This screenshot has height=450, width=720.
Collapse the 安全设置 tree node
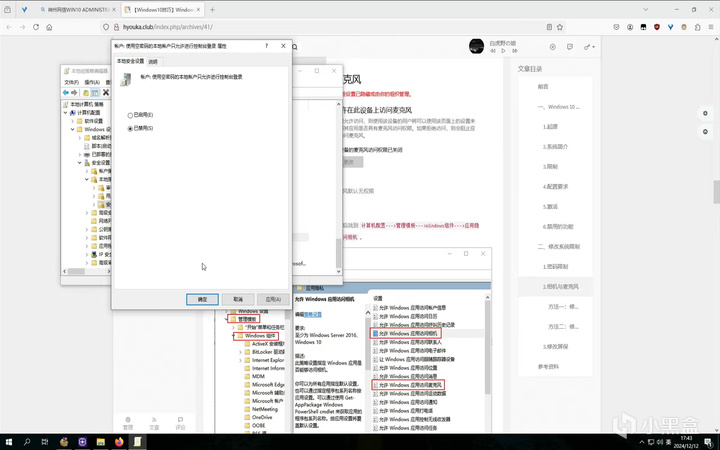[79, 163]
